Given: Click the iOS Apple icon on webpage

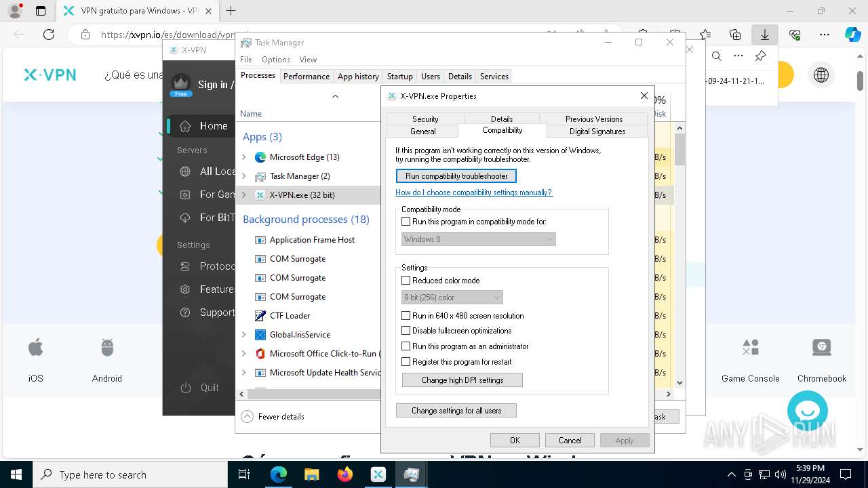Looking at the screenshot, I should coord(36,348).
